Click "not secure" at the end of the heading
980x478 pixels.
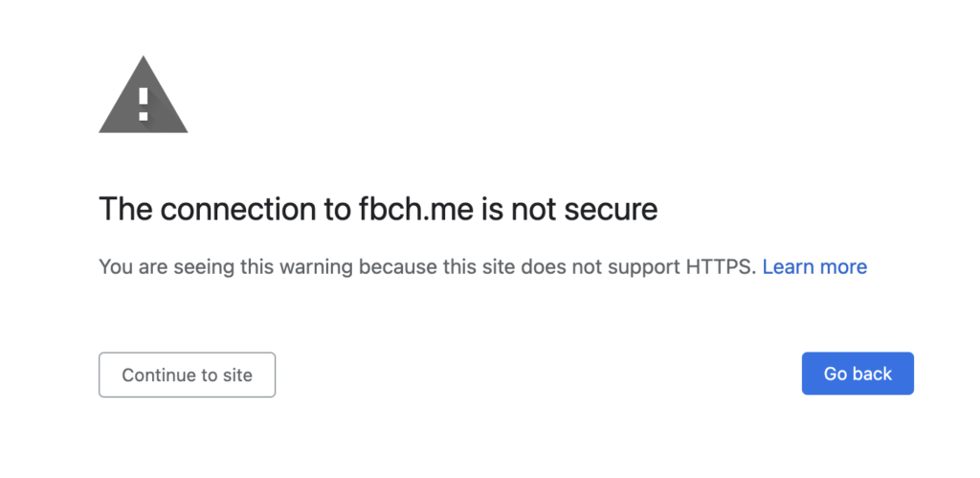tap(585, 209)
